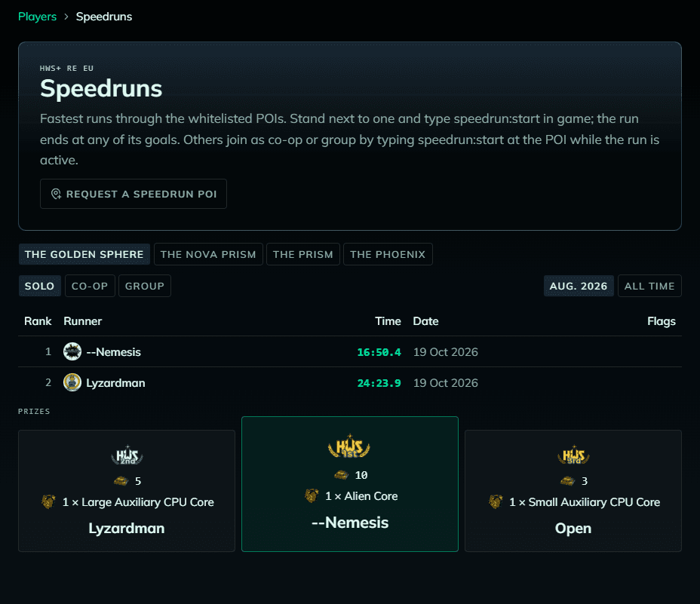Click the Speedruns breadcrumb label
The width and height of the screenshot is (700, 604).
pos(104,17)
